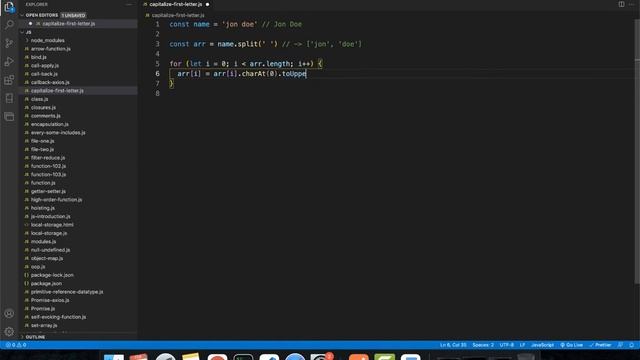Open modules.js file
640x360 pixels.
pos(43,241)
